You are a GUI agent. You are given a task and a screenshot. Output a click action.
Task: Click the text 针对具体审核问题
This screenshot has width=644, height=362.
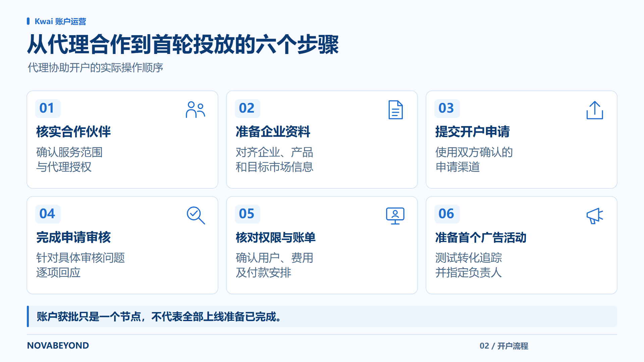point(80,258)
